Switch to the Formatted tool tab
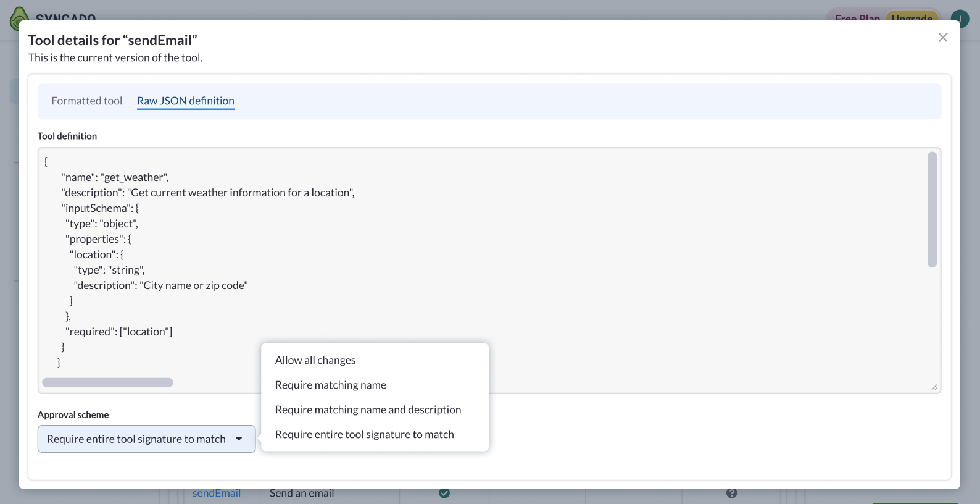This screenshot has height=504, width=980. point(87,101)
